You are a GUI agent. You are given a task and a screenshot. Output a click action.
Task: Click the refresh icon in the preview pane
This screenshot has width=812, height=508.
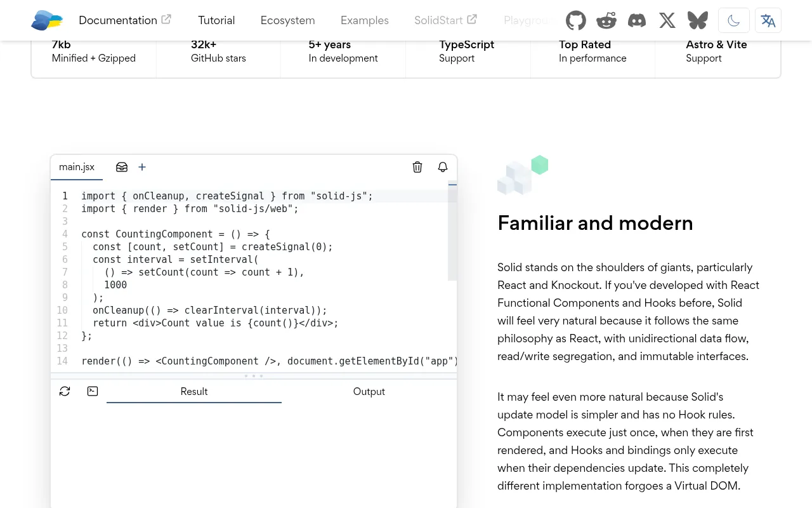[65, 391]
